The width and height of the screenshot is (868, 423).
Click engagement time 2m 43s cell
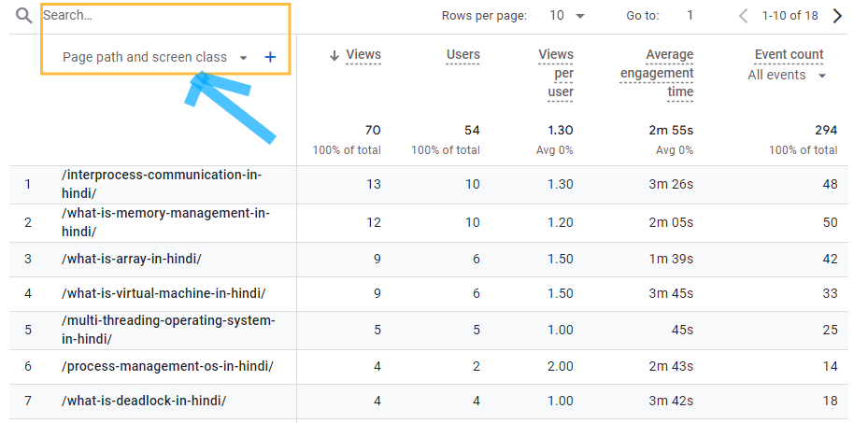tap(671, 366)
